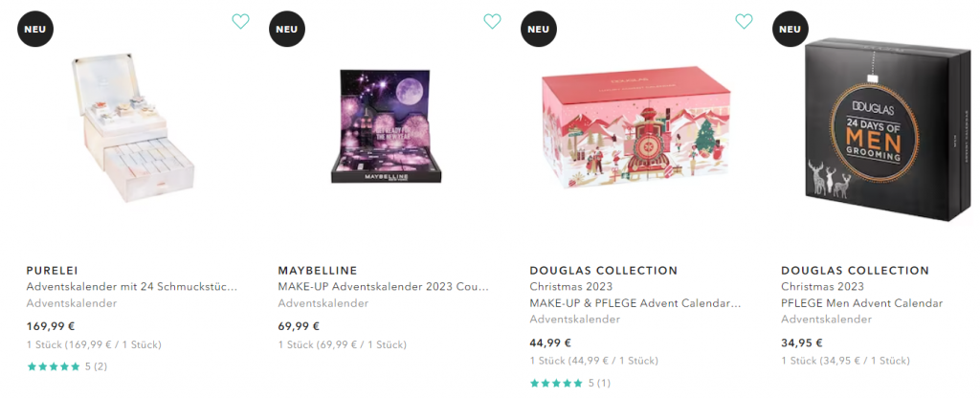
Task: Open Adventskalender mit 24 Schmuckstücken title
Action: click(132, 287)
